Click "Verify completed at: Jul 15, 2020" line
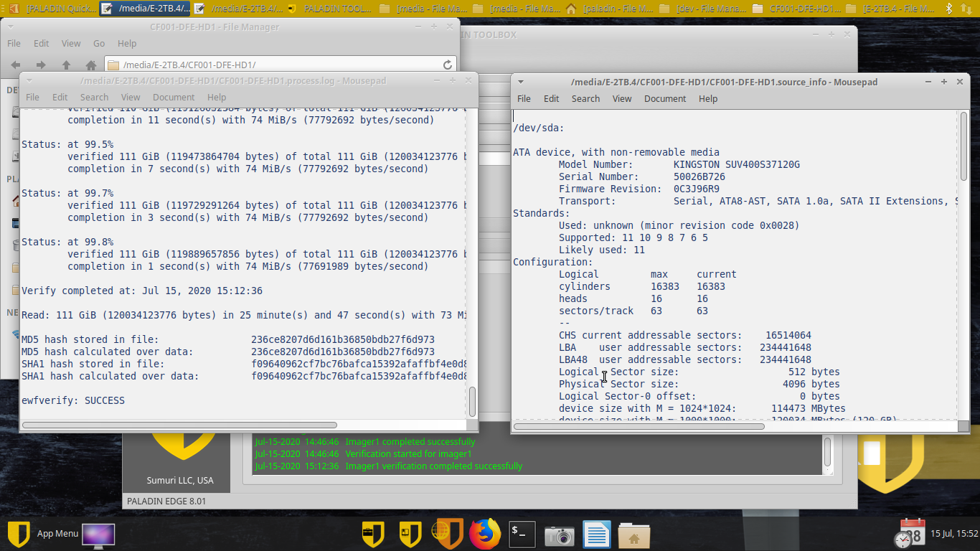The height and width of the screenshot is (551, 980). 142,291
